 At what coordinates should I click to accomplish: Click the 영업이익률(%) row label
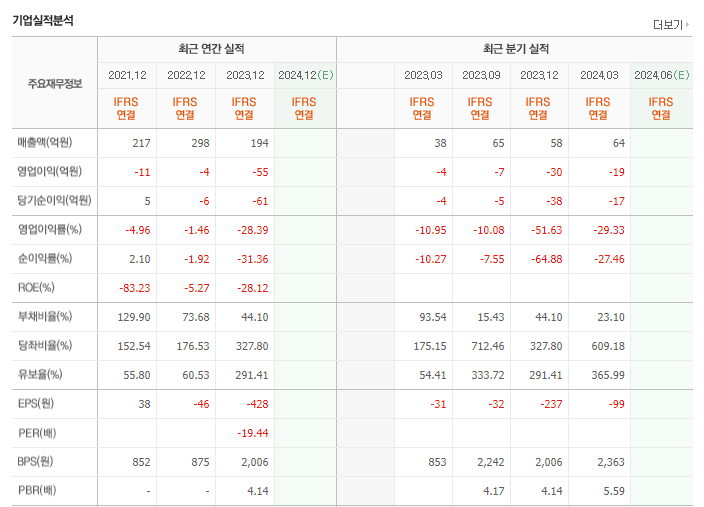click(50, 229)
